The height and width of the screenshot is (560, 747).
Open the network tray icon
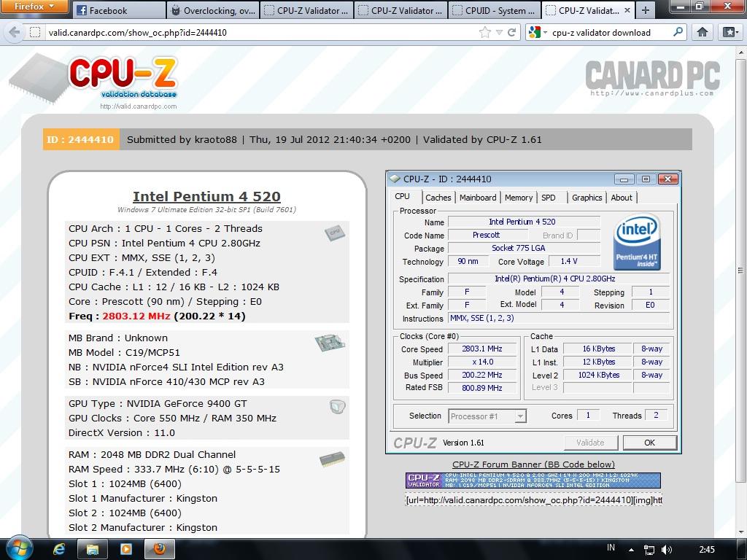649,550
